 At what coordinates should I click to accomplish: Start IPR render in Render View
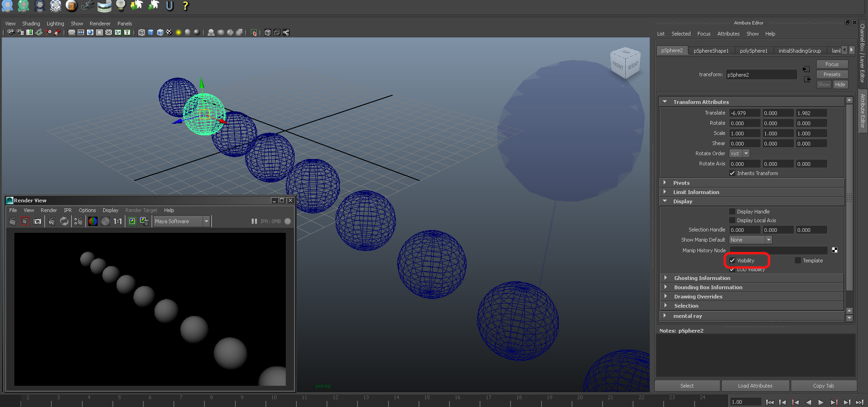[x=52, y=221]
